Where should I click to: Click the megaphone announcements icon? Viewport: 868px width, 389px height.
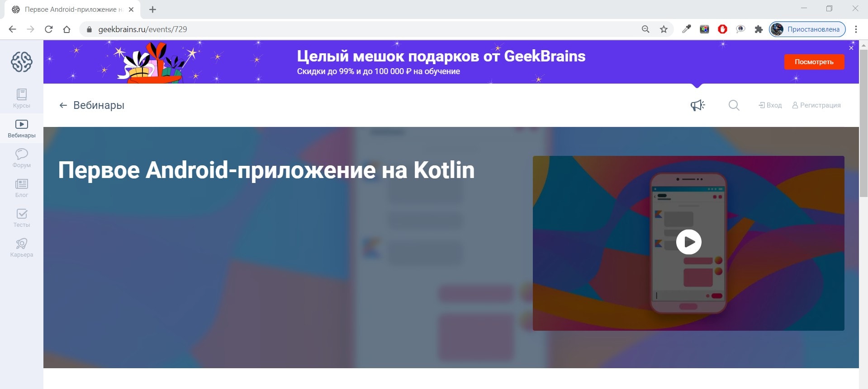click(697, 105)
